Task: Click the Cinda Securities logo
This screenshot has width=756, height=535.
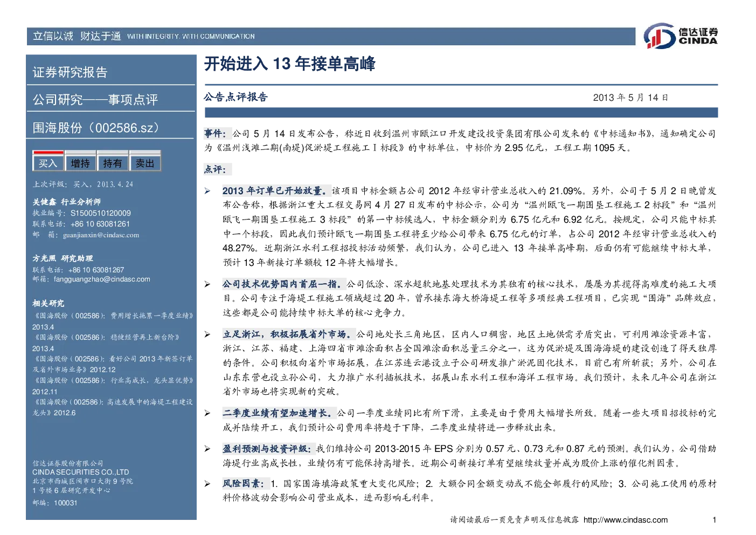Action: [681, 36]
